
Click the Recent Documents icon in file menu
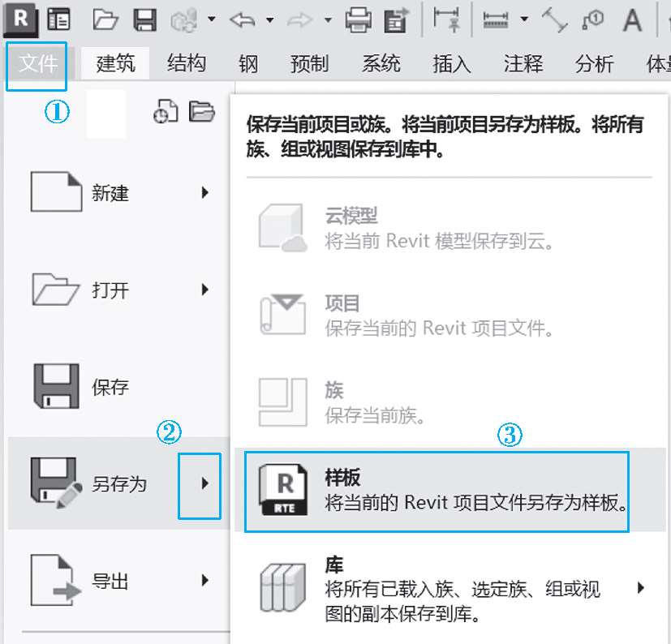tap(166, 111)
